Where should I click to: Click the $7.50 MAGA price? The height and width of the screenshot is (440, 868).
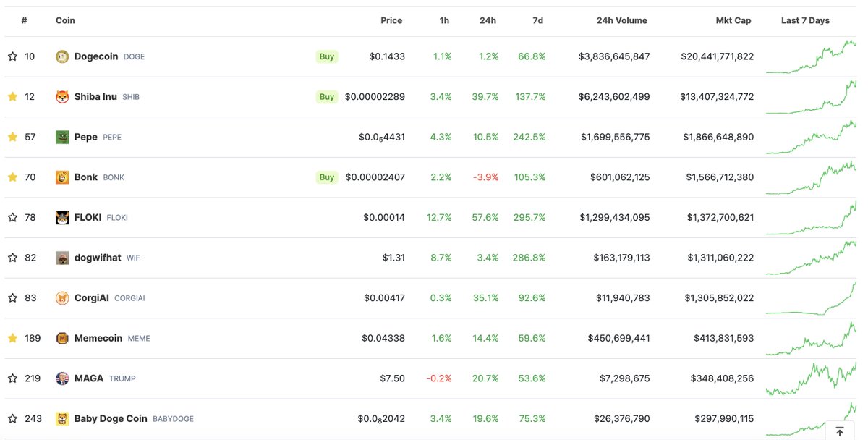pos(391,378)
